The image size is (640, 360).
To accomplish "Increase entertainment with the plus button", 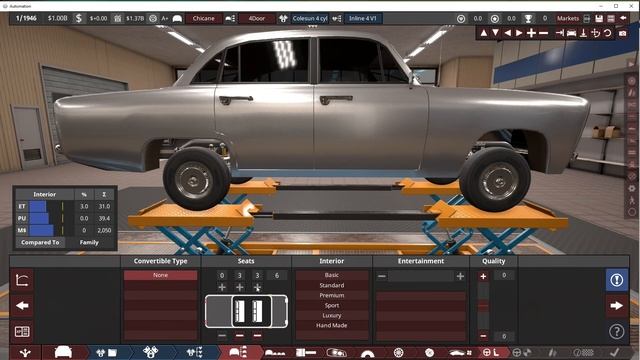I will coord(460,276).
